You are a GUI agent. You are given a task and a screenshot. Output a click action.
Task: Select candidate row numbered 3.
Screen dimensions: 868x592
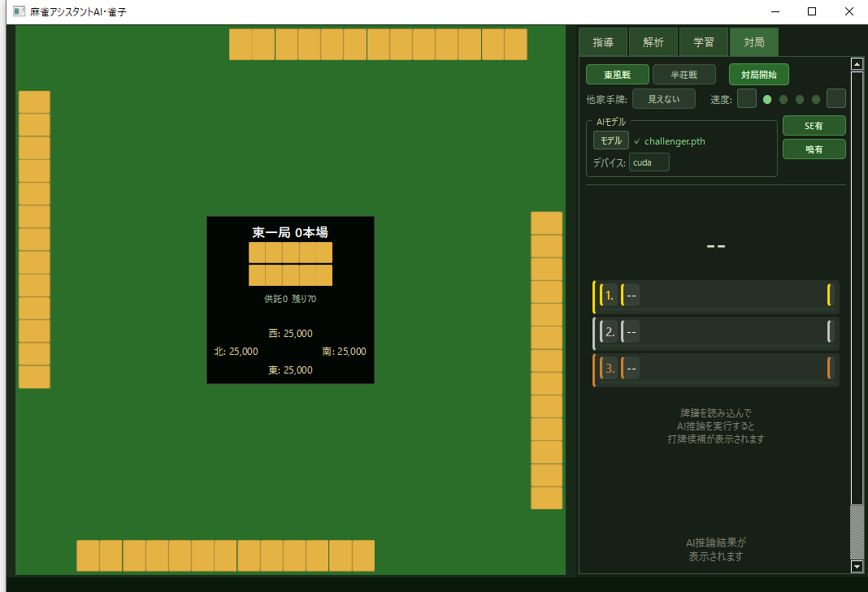click(715, 369)
